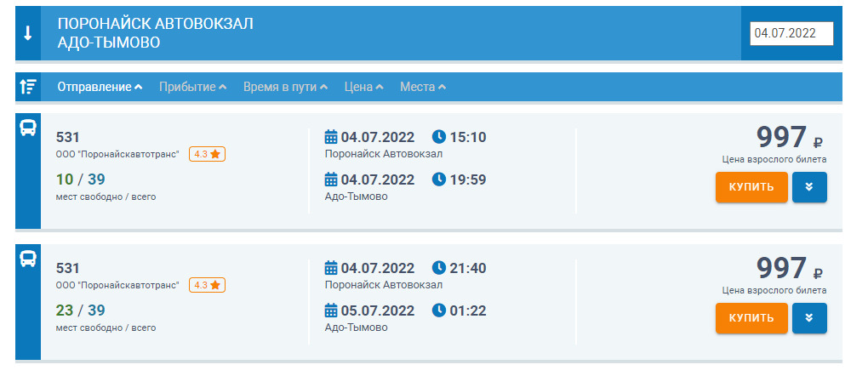Screen dimensions: 868x376
Task: Click the sort order icon
Action: click(x=28, y=87)
